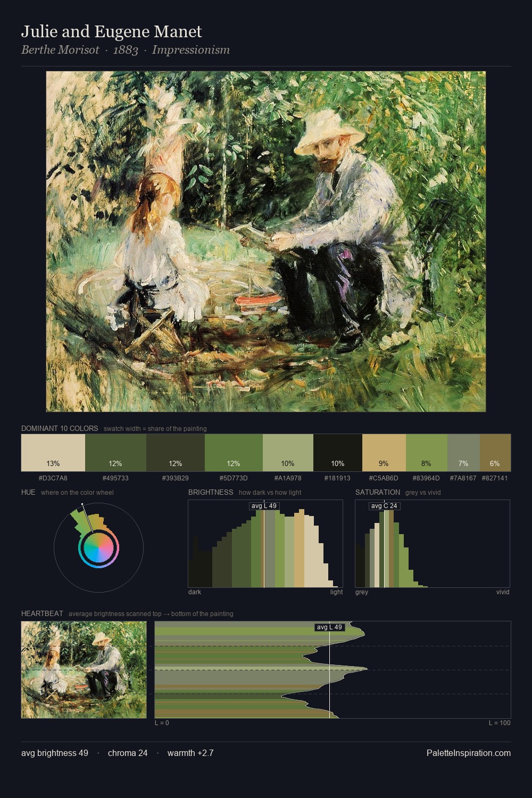Choose the #5D773D green swatch
Viewport: 532px width, 798px height.
(234, 453)
